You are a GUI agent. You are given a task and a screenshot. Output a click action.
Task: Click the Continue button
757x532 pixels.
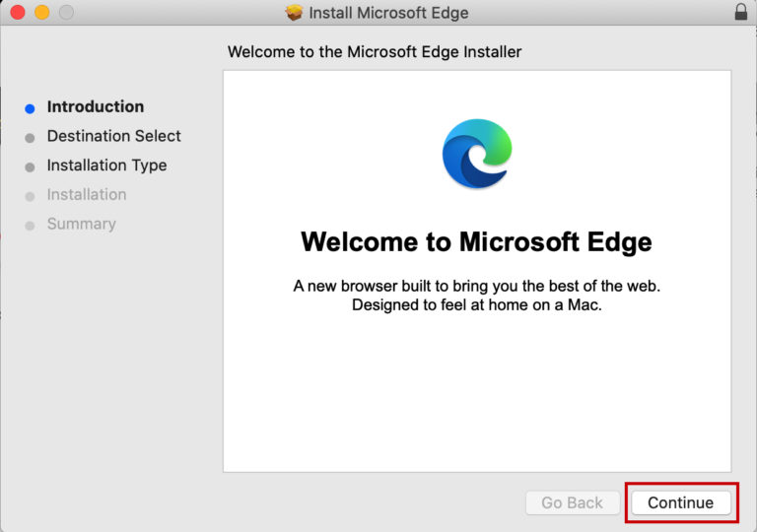(x=681, y=502)
